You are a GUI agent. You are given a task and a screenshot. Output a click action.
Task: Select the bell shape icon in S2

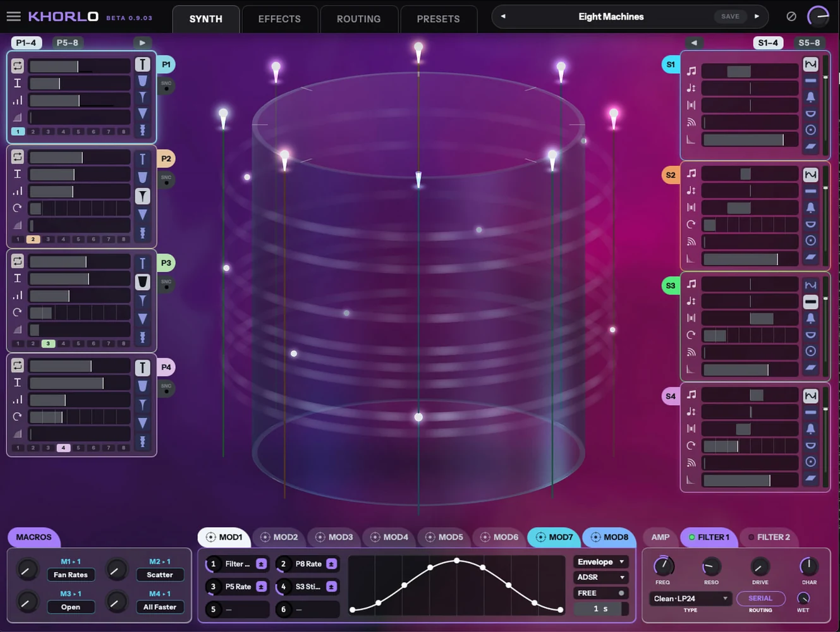(x=810, y=207)
